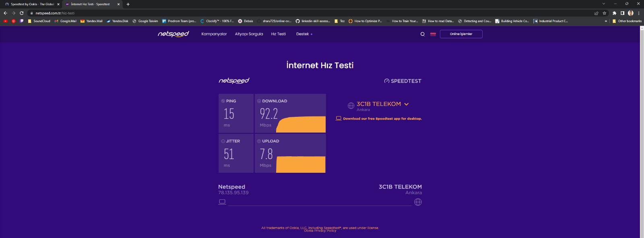The image size is (644, 238).
Task: Select the İnternet Hız Testi tab
Action: point(93,4)
